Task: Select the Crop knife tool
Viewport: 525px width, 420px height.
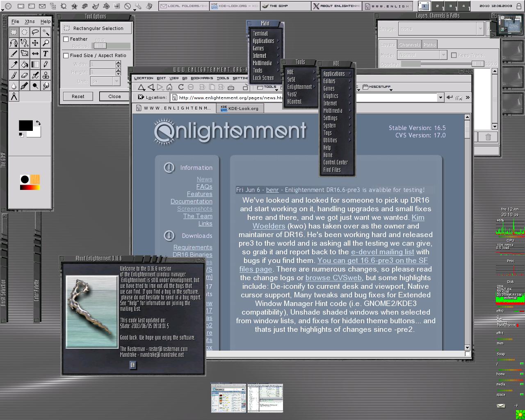Action: 14,53
